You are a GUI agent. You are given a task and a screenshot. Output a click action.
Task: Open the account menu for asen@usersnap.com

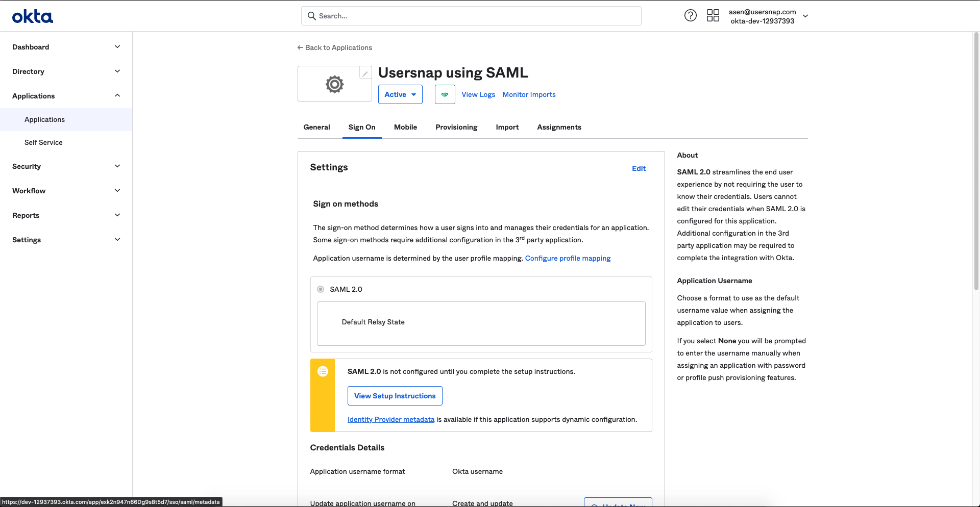pyautogui.click(x=768, y=16)
